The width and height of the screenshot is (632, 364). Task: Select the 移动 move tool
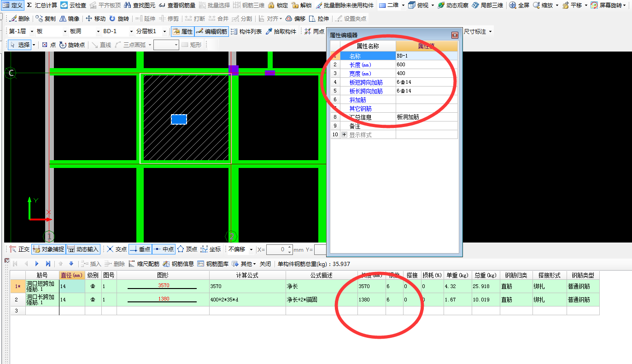[x=95, y=19]
